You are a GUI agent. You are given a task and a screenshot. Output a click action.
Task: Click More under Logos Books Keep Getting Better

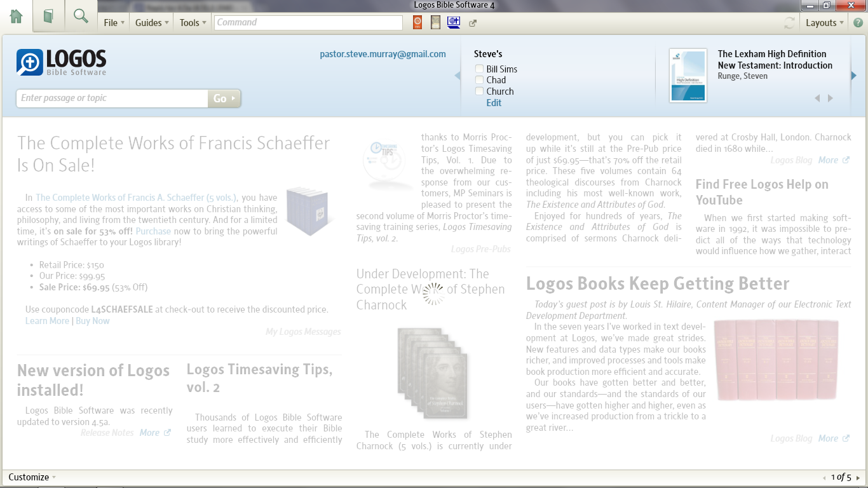(834, 438)
